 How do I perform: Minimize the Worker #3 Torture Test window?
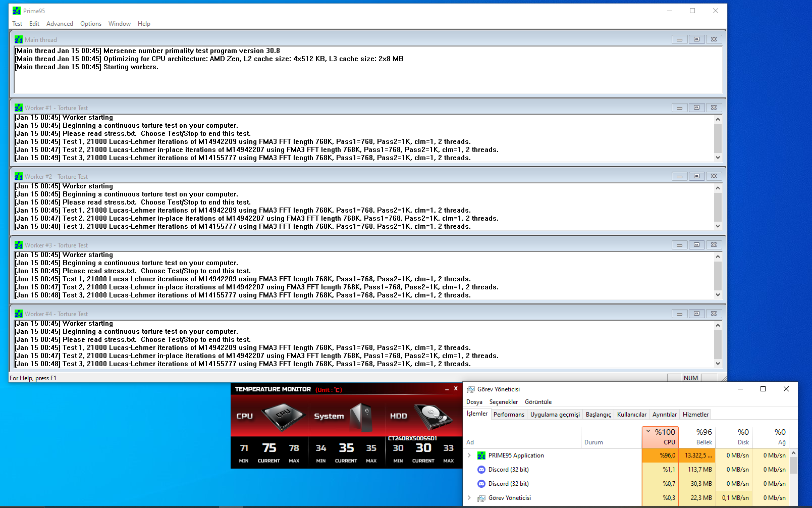[679, 245]
